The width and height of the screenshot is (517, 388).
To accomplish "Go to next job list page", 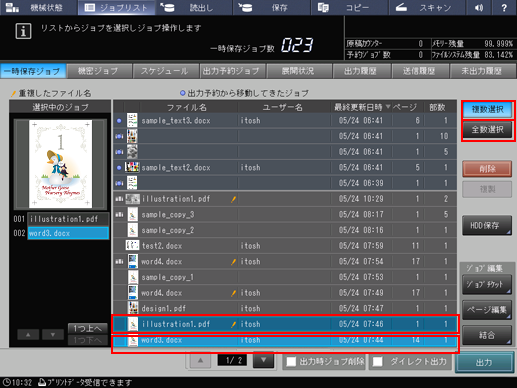I will click(x=263, y=360).
